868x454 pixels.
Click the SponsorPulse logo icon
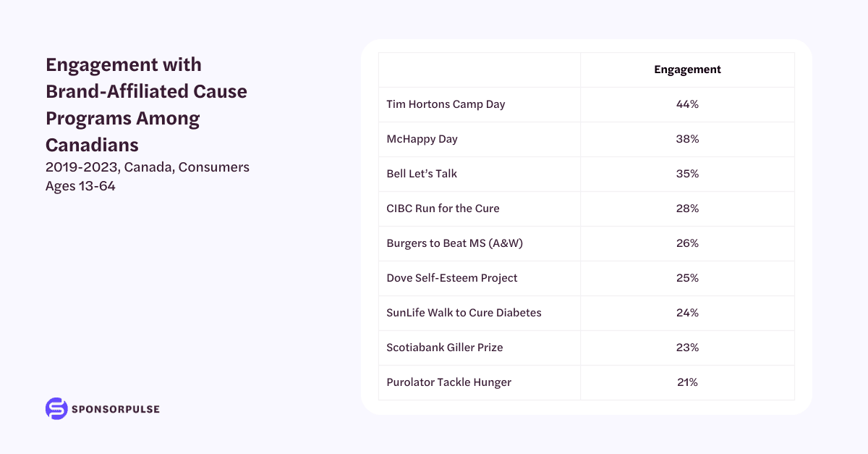click(56, 408)
